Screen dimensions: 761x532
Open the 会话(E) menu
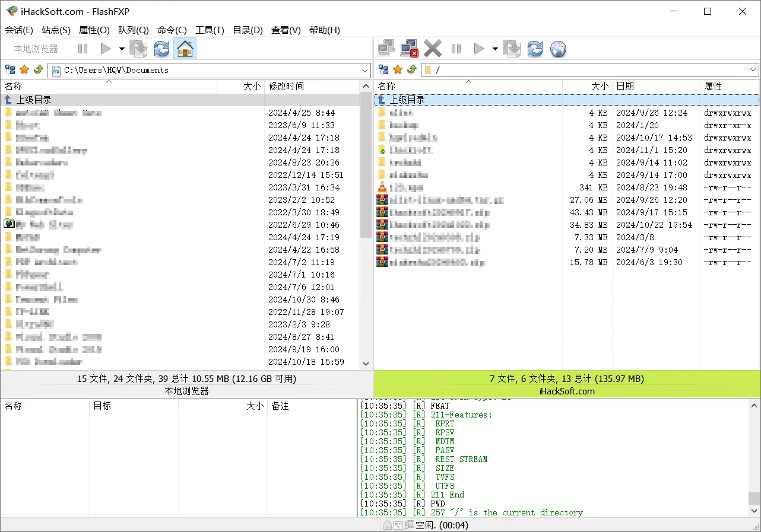(19, 30)
